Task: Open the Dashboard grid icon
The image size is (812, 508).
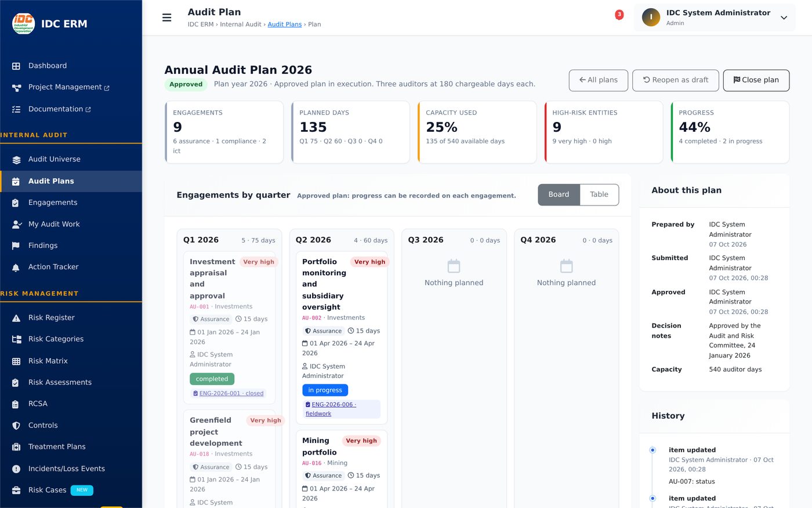Action: [16, 66]
